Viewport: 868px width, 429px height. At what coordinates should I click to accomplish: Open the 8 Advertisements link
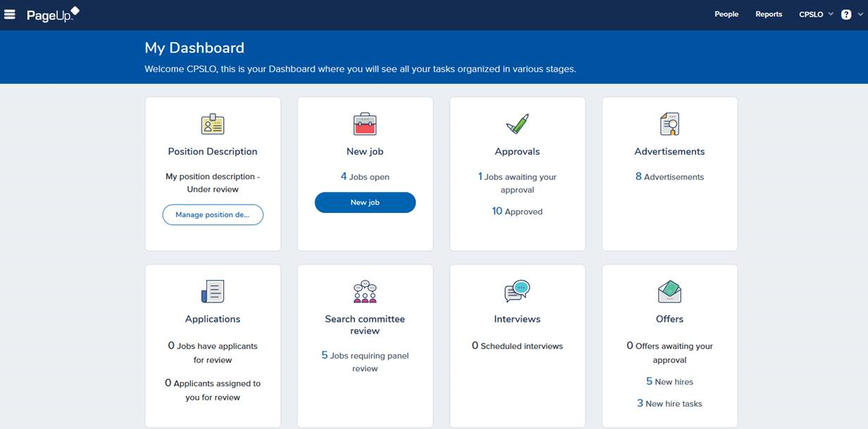point(669,177)
